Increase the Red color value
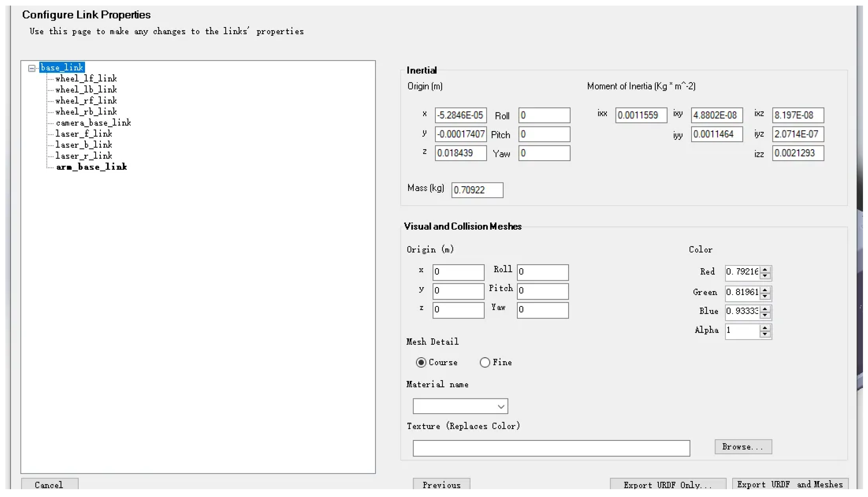Image resolution: width=868 pixels, height=497 pixels. point(765,269)
